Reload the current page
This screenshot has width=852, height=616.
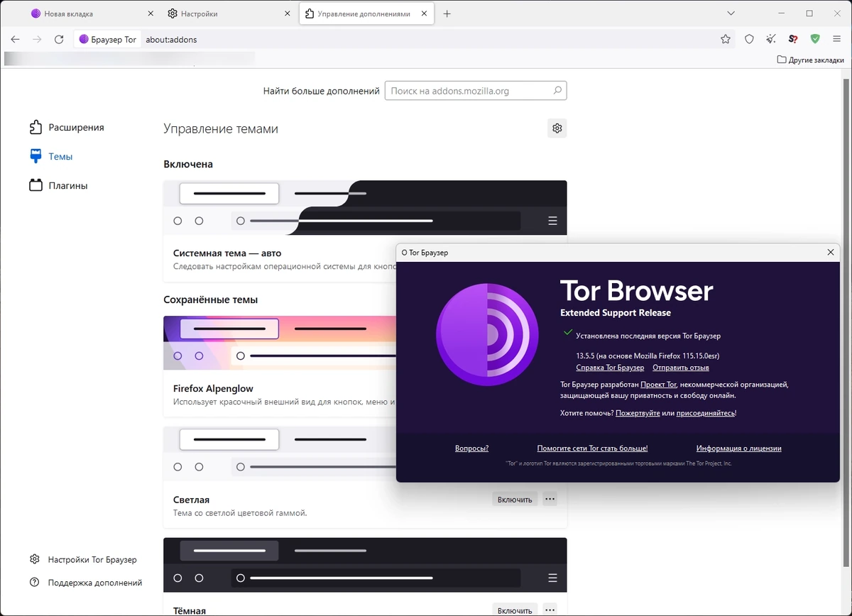(59, 40)
